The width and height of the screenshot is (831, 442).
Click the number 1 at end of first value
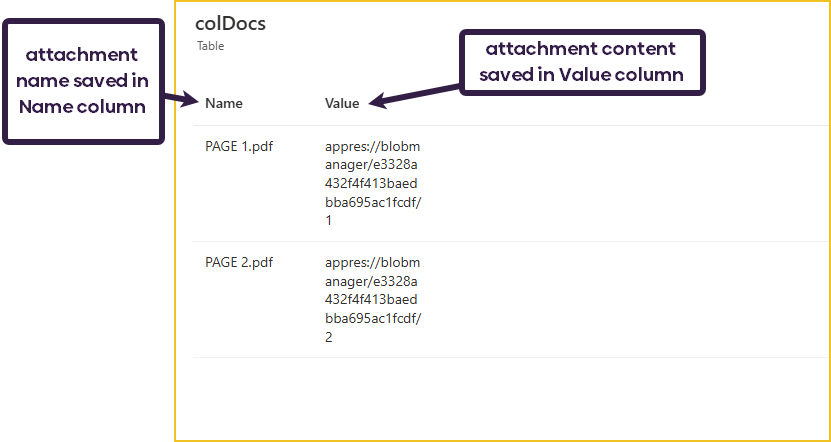coord(329,220)
